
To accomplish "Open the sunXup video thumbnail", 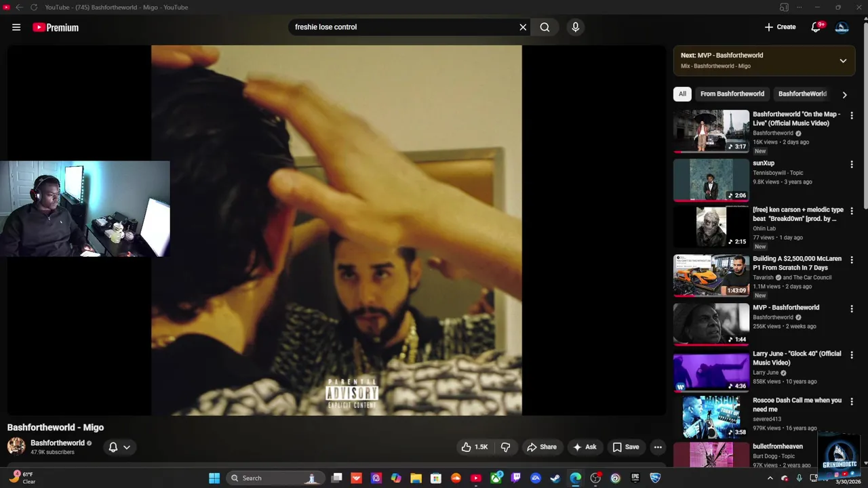I will [711, 180].
